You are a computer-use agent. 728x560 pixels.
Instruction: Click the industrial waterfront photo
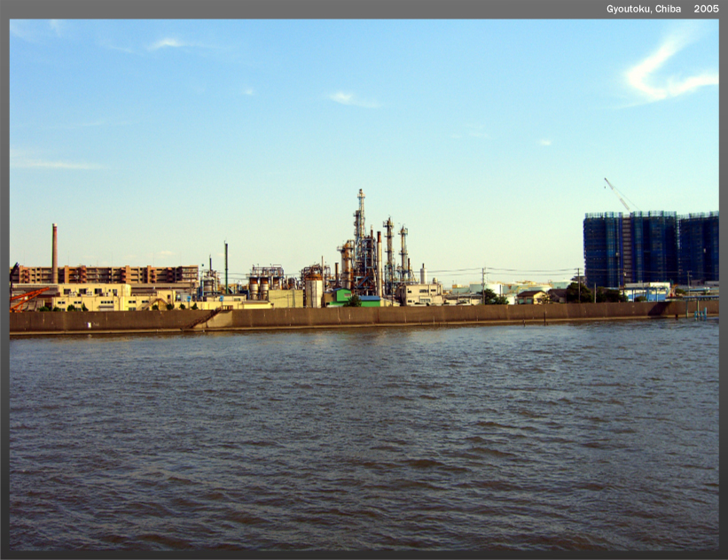364,284
